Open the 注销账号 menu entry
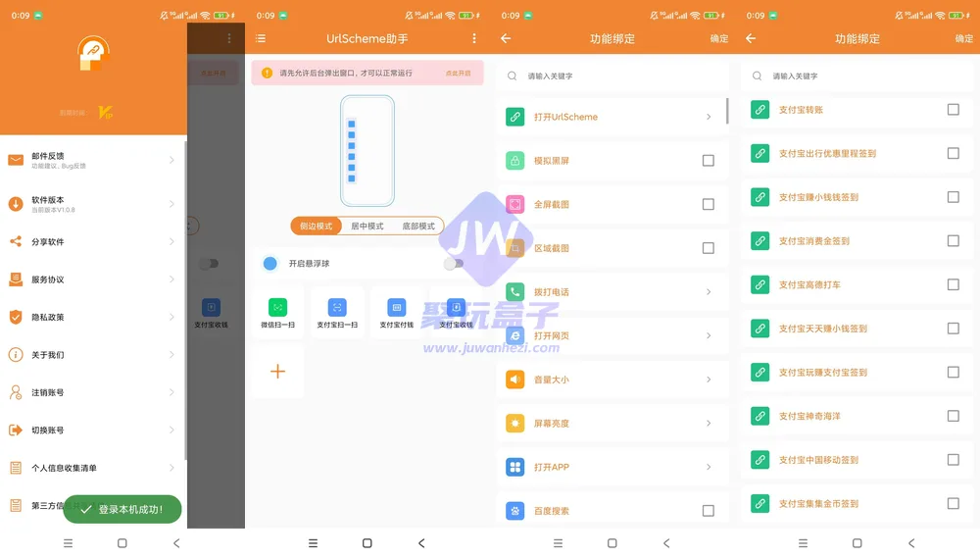The height and width of the screenshot is (558, 980). 92,392
